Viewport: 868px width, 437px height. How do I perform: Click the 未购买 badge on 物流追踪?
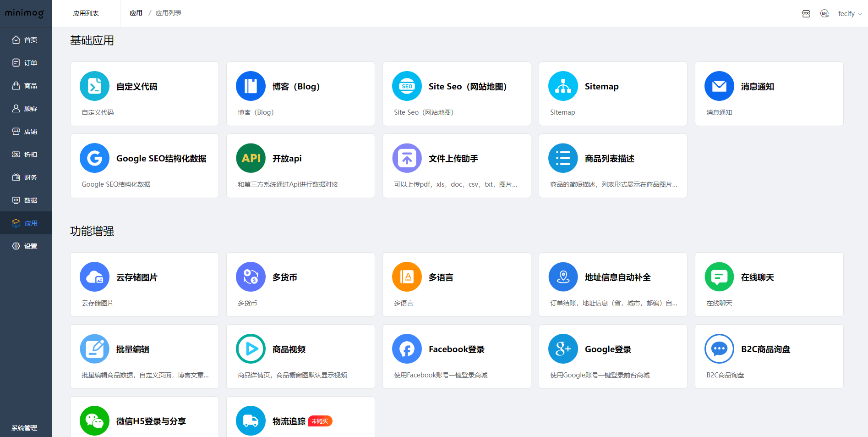pyautogui.click(x=320, y=421)
